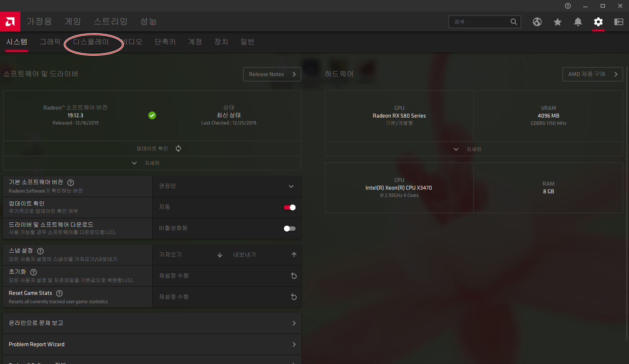Show help for 스냅 설정
629x364 pixels.
click(x=40, y=251)
